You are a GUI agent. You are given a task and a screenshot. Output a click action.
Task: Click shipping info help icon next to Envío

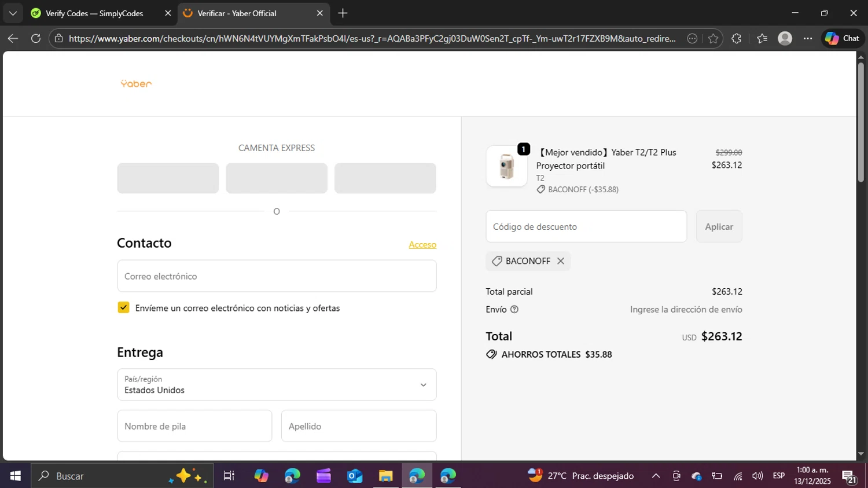[514, 310]
